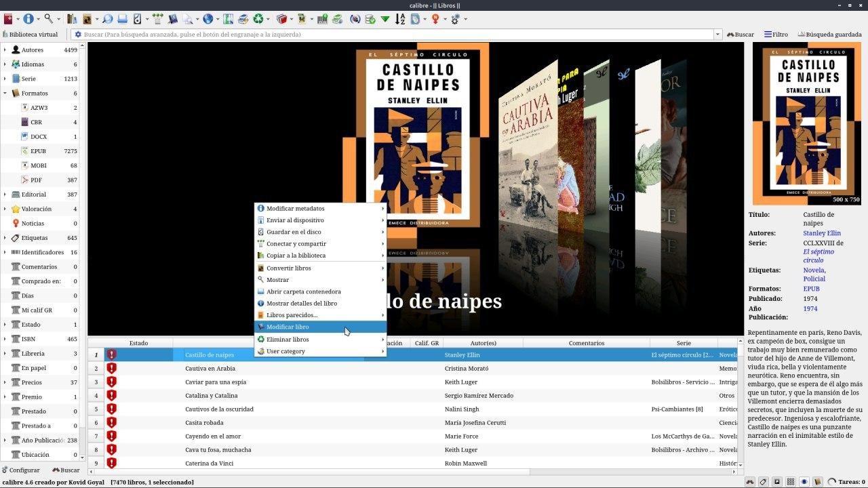Choose 'Convertir libros' from context menu
The height and width of the screenshot is (488, 868).
288,268
